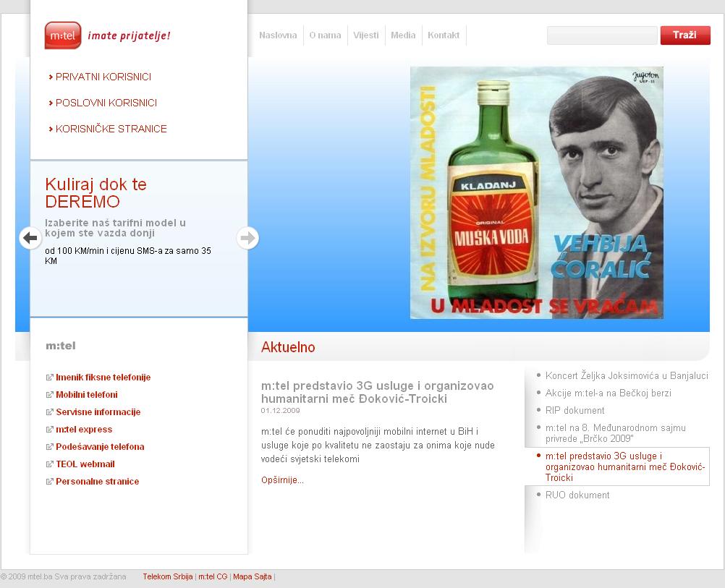Select Koncert Željka Joksimovića u Banjaluci news
The image size is (725, 588).
(x=627, y=376)
